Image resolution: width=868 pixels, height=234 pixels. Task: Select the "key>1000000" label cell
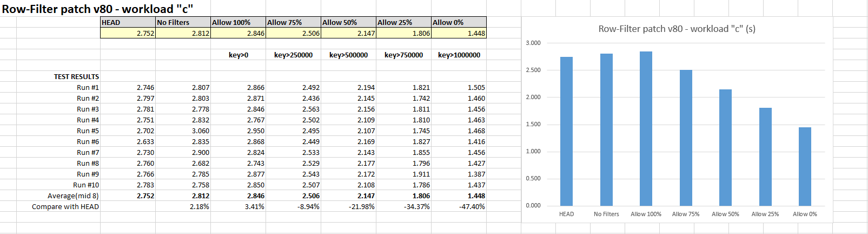459,55
